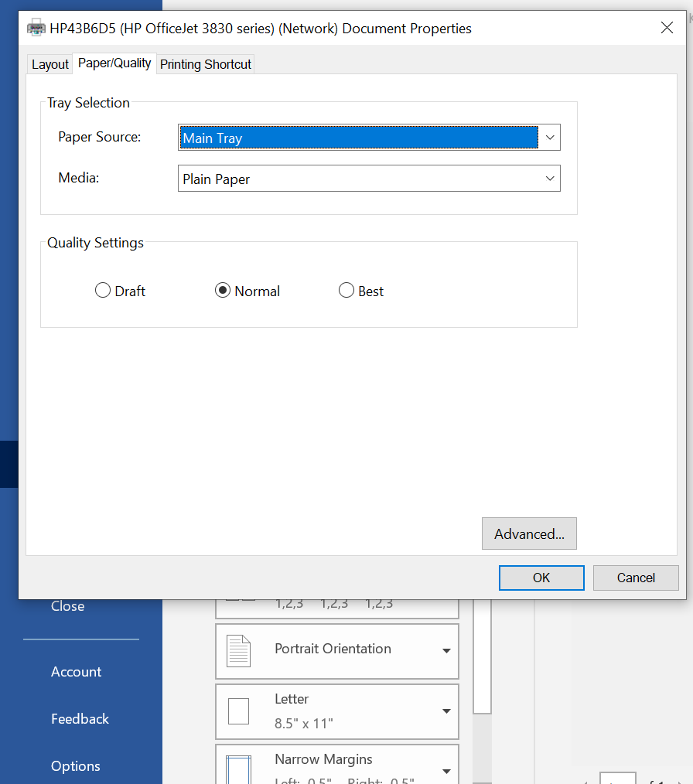The image size is (693, 784).
Task: Open Options in the blue sidebar
Action: coord(76,766)
